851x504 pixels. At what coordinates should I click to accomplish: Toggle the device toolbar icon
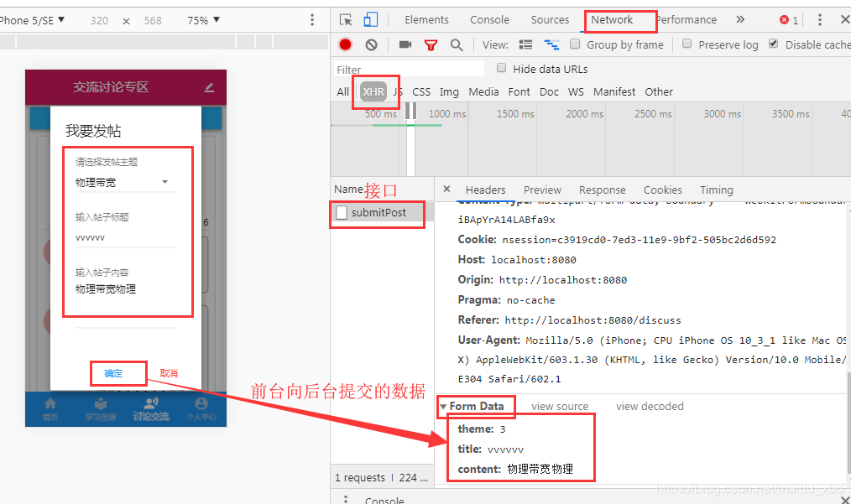(371, 20)
